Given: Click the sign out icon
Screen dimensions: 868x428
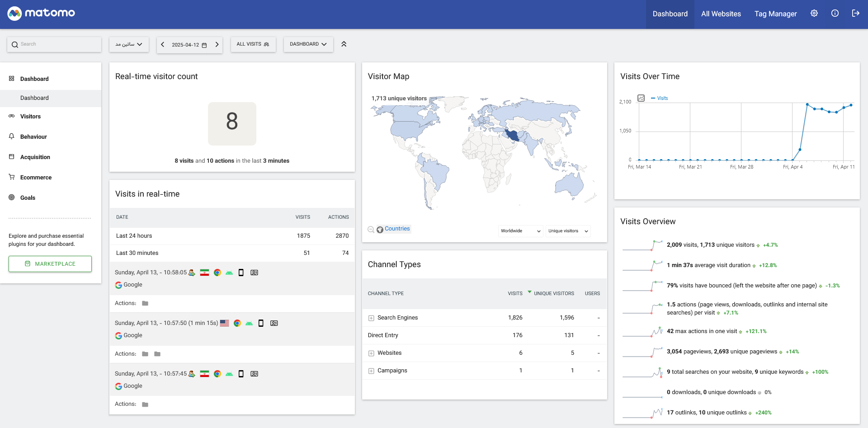Looking at the screenshot, I should pos(855,14).
